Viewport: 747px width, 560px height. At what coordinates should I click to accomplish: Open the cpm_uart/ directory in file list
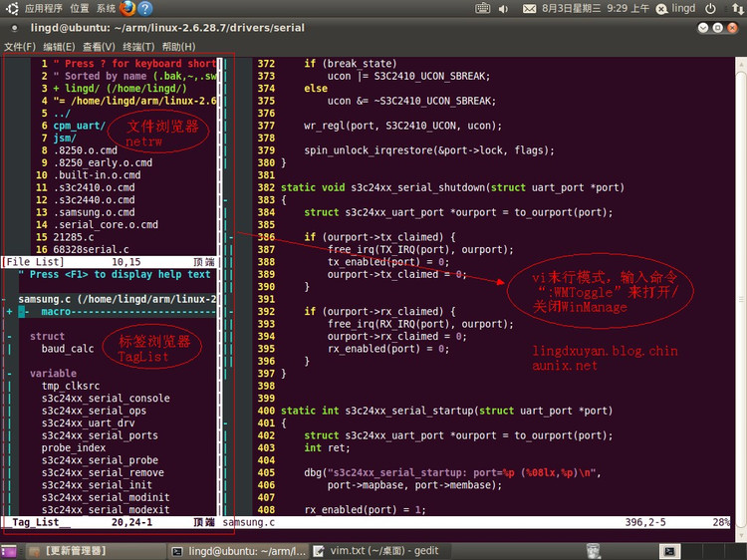pyautogui.click(x=79, y=126)
